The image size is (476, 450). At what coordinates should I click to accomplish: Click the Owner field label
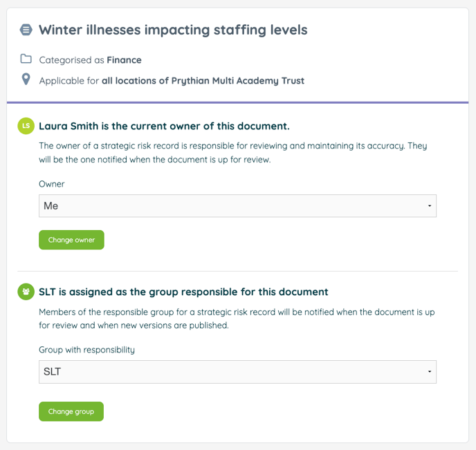pos(52,184)
